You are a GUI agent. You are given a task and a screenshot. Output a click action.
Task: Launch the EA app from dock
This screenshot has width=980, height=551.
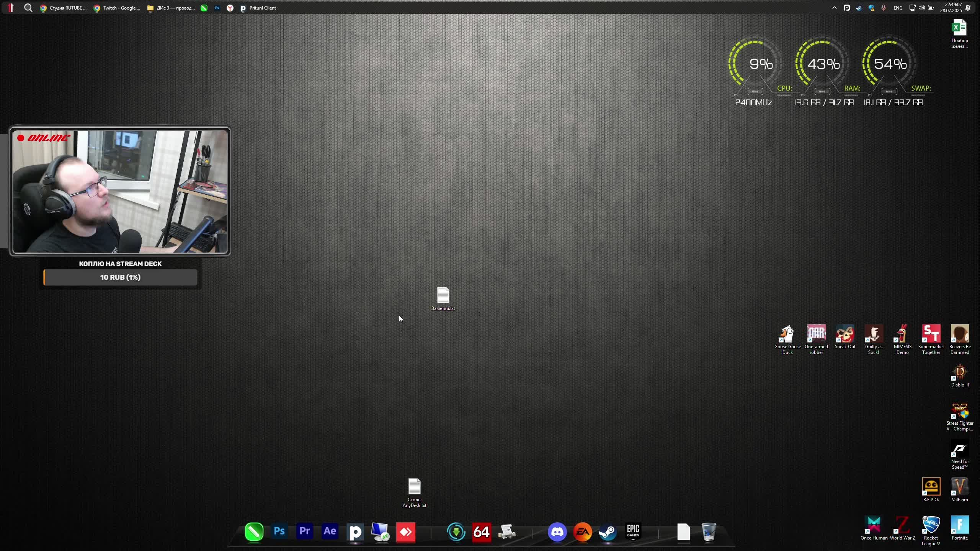pyautogui.click(x=582, y=532)
